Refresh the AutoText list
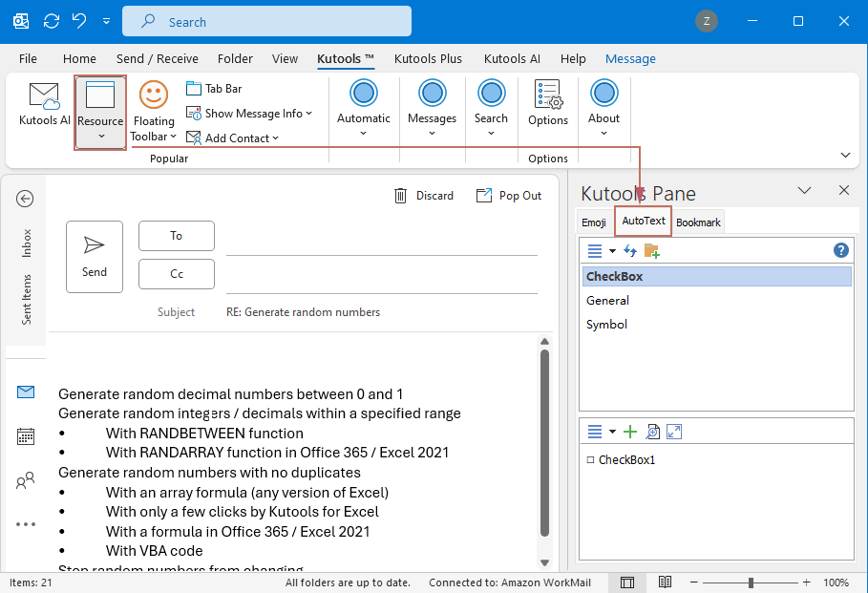The width and height of the screenshot is (868, 593). click(629, 250)
